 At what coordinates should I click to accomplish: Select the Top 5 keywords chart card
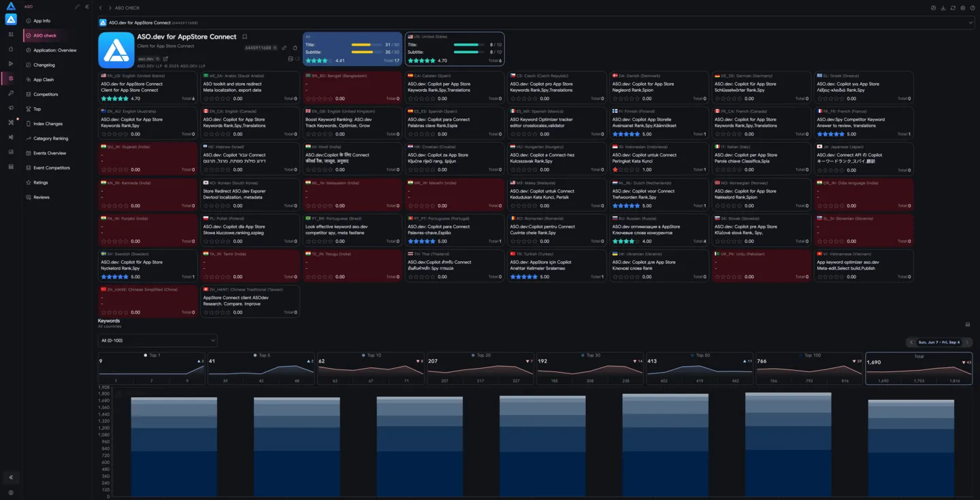261,368
